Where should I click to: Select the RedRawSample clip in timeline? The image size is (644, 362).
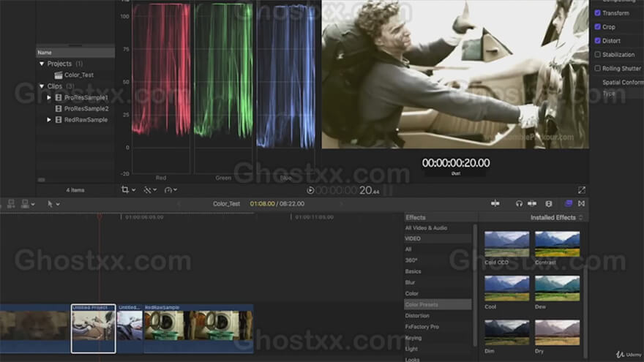tap(198, 328)
